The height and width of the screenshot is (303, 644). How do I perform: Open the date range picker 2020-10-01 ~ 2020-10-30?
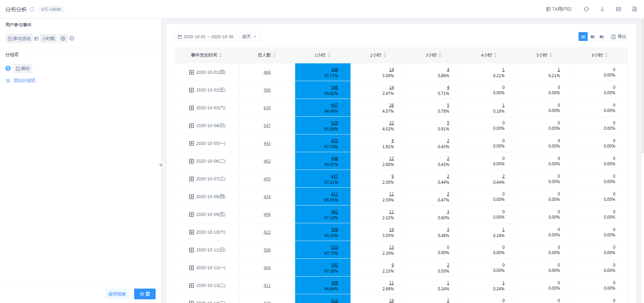pyautogui.click(x=205, y=37)
